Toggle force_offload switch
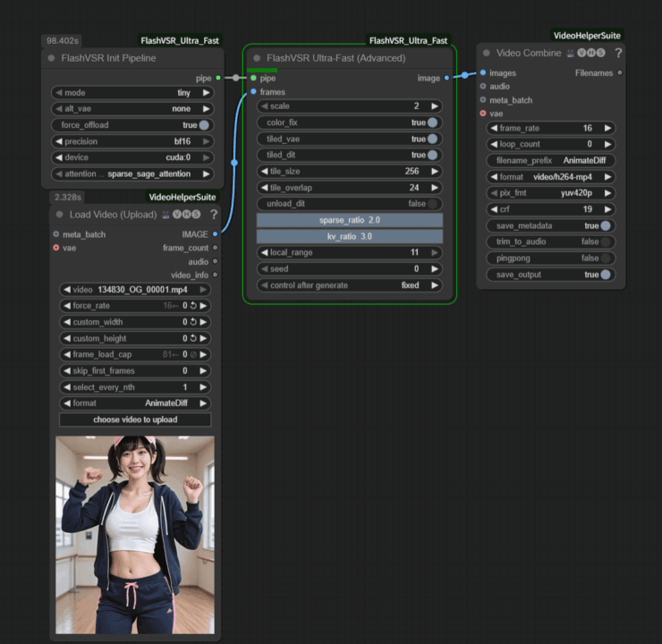 pyautogui.click(x=204, y=125)
